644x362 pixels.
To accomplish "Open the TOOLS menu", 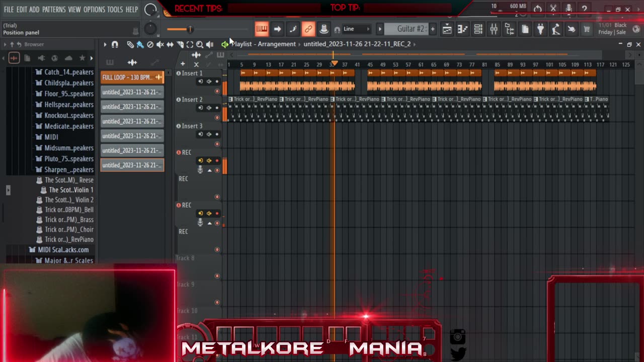I will click(x=115, y=10).
